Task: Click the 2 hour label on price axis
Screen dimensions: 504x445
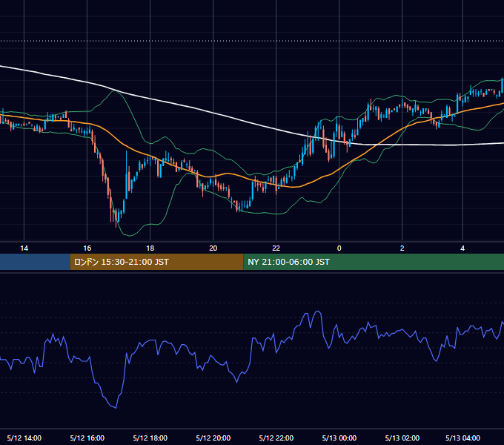Action: coord(402,248)
